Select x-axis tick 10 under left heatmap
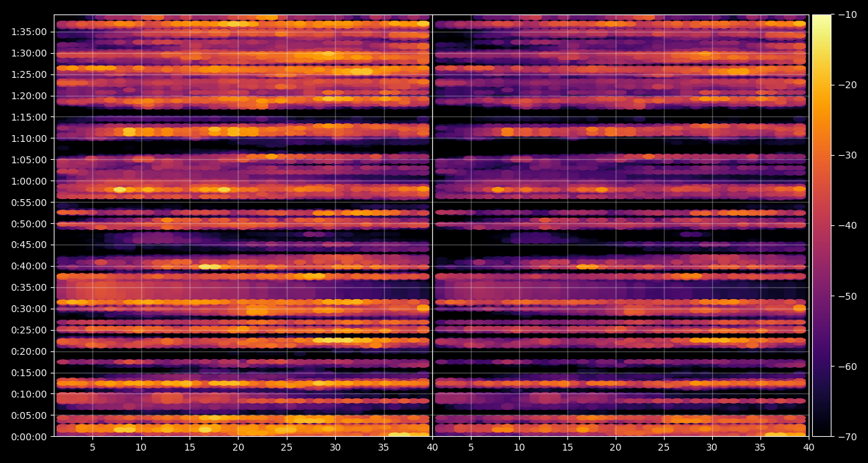This screenshot has width=868, height=463. coord(141,447)
